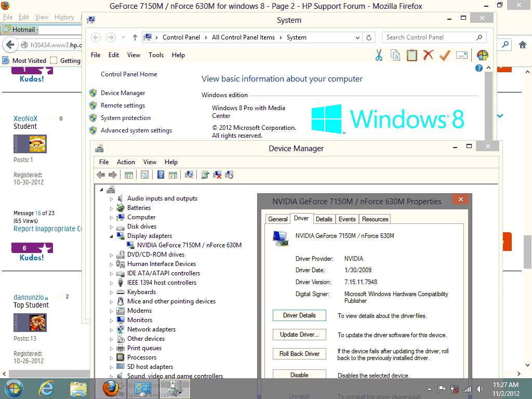Click the red X Delete icon in System toolbar
532x399 pixels.
point(428,55)
